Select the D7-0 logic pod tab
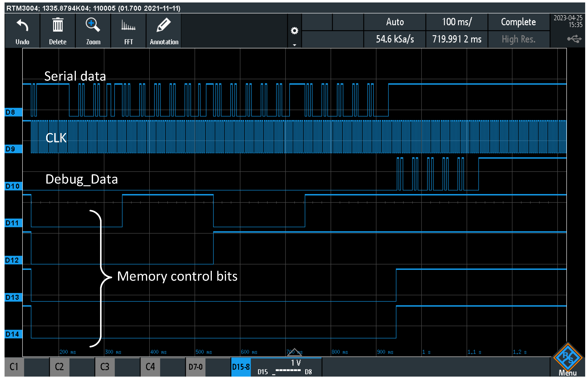The height and width of the screenshot is (380, 588). coord(196,367)
